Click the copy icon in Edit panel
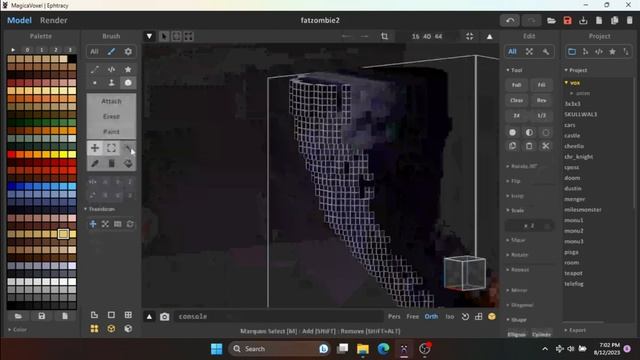Viewport: 640px width, 360px height. [513, 146]
